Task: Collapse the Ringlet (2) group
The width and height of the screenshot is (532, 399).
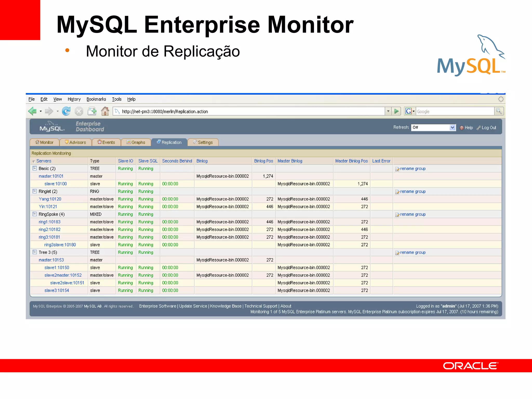Action: (x=35, y=191)
